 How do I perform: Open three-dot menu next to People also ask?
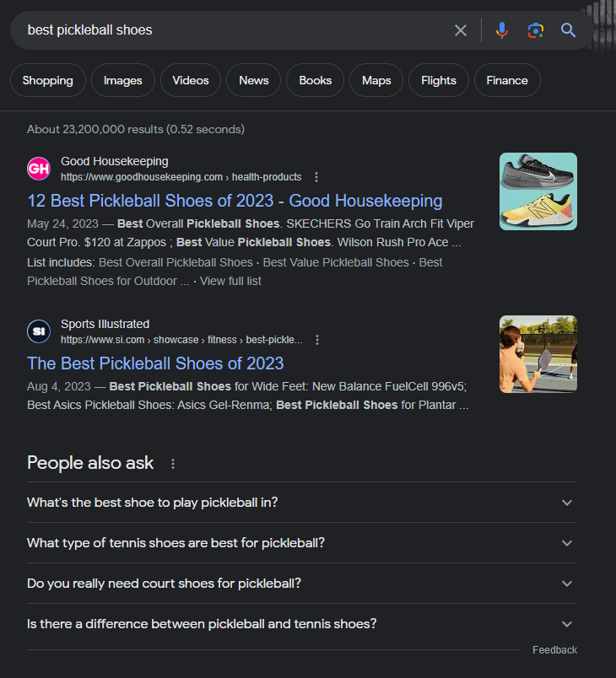[173, 464]
